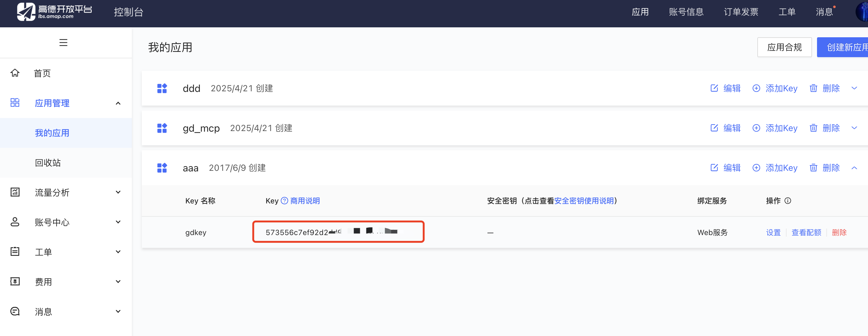Image resolution: width=868 pixels, height=336 pixels.
Task: Click the edit pencil icon for gd_mcp
Action: click(x=714, y=128)
